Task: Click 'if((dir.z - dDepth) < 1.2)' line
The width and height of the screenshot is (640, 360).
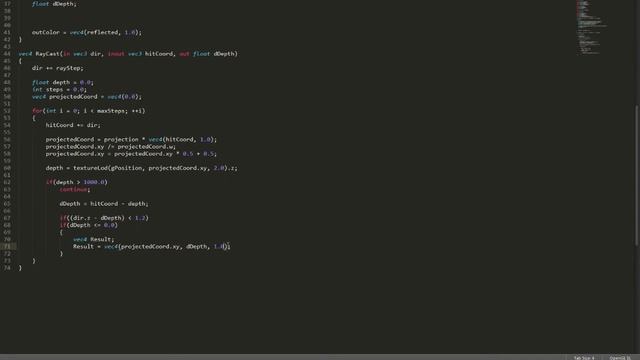Action: [104, 218]
